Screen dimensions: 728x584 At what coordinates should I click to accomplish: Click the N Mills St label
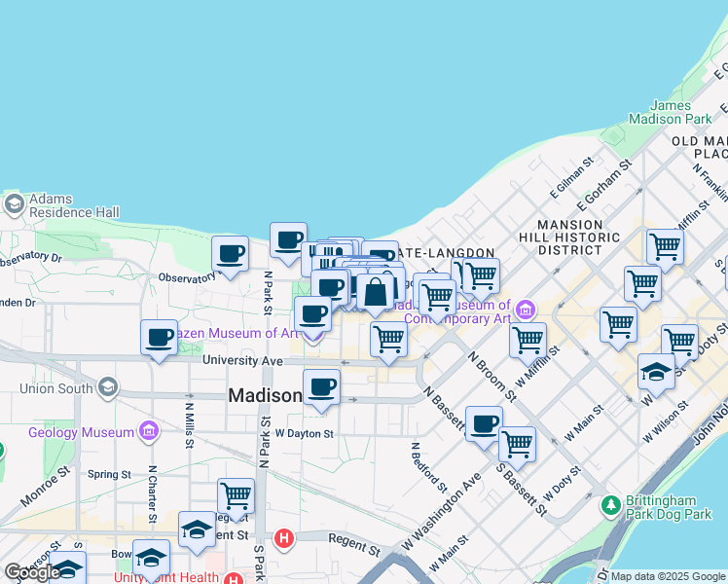pyautogui.click(x=190, y=425)
